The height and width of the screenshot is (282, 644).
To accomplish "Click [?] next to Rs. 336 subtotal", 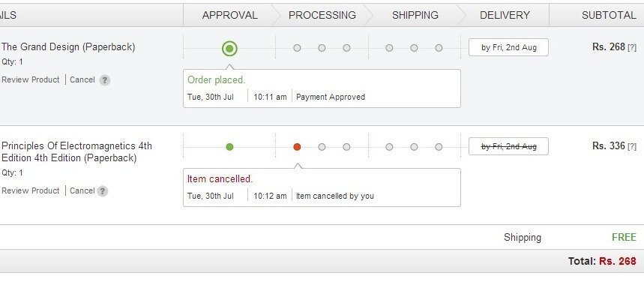I will 632,146.
